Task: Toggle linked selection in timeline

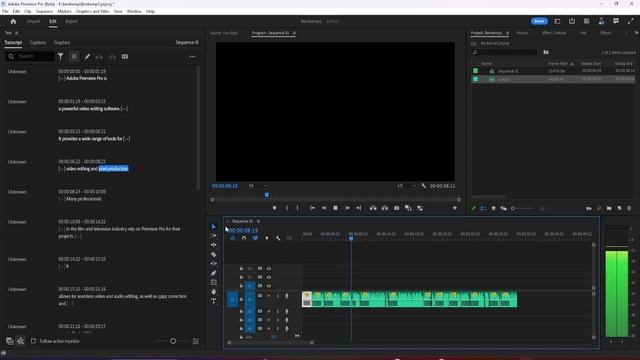Action: (255, 238)
